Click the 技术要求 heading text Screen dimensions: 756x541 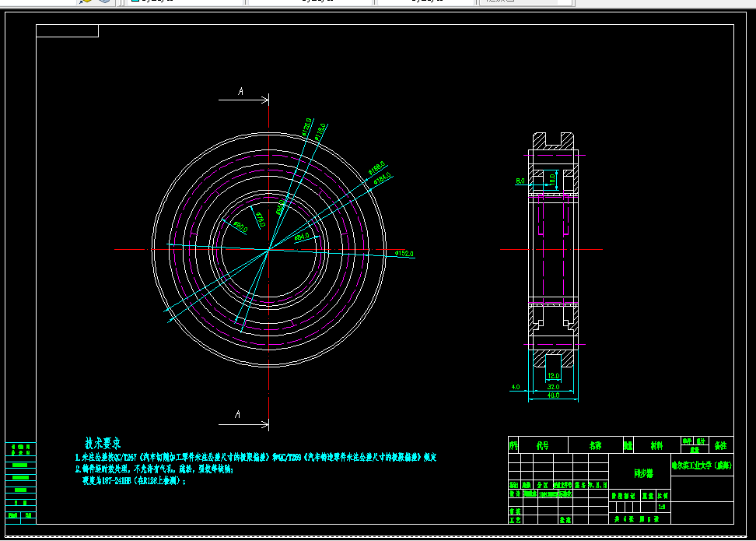click(103, 443)
